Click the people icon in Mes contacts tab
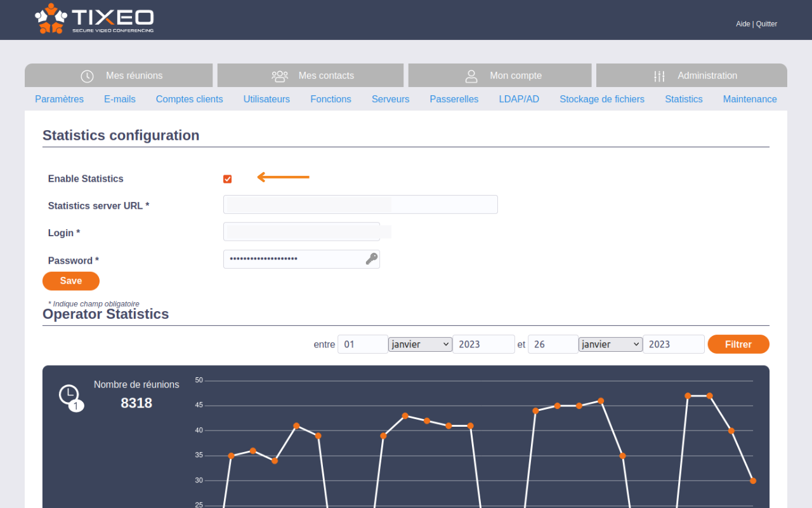Viewport: 812px width, 508px height. pyautogui.click(x=280, y=76)
